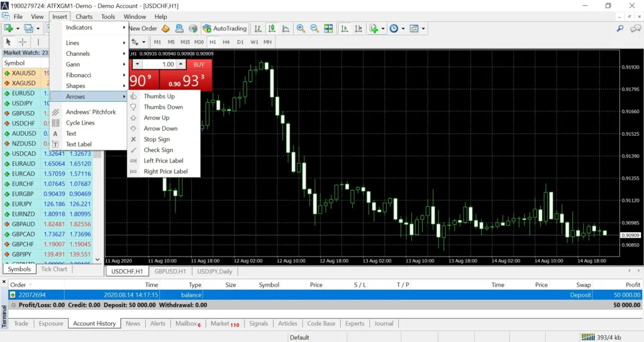Select Check Sign in the Arrows submenu
The image size is (644, 342).
pos(158,150)
